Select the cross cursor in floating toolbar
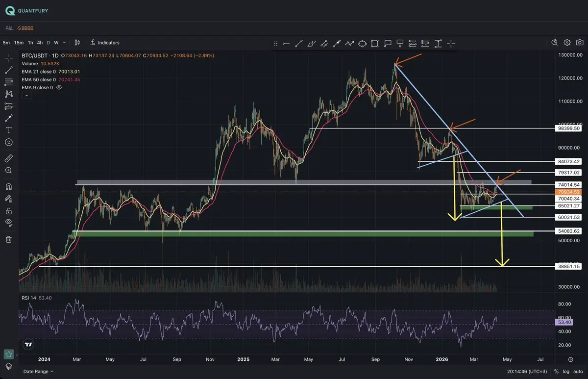The height and width of the screenshot is (379, 588). point(451,44)
